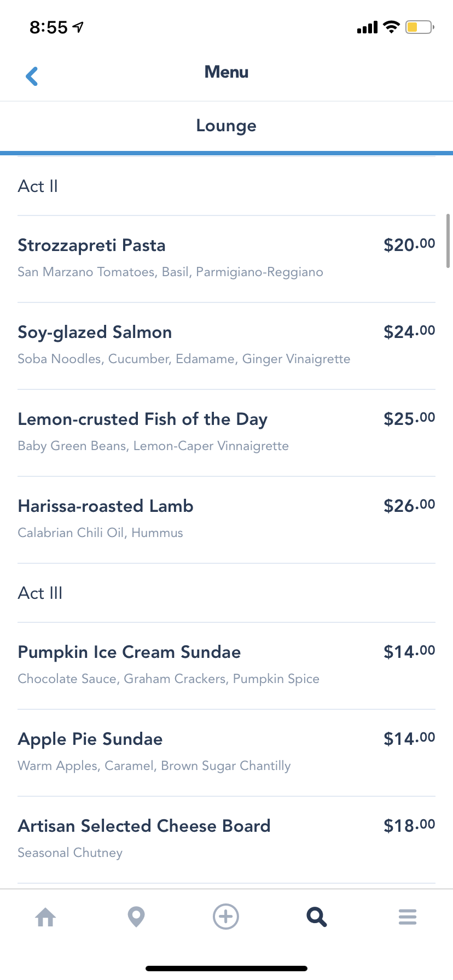Tap the Act II section header

coord(38,186)
